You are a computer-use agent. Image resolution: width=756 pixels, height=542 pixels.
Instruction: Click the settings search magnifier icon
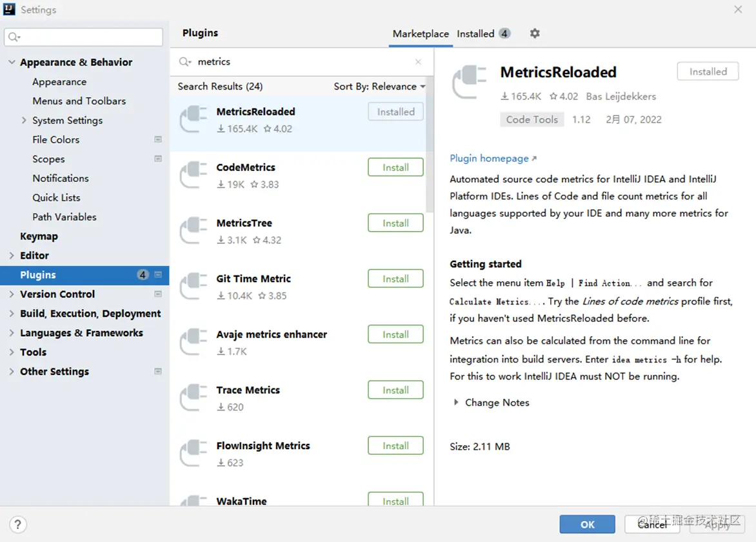click(x=14, y=37)
